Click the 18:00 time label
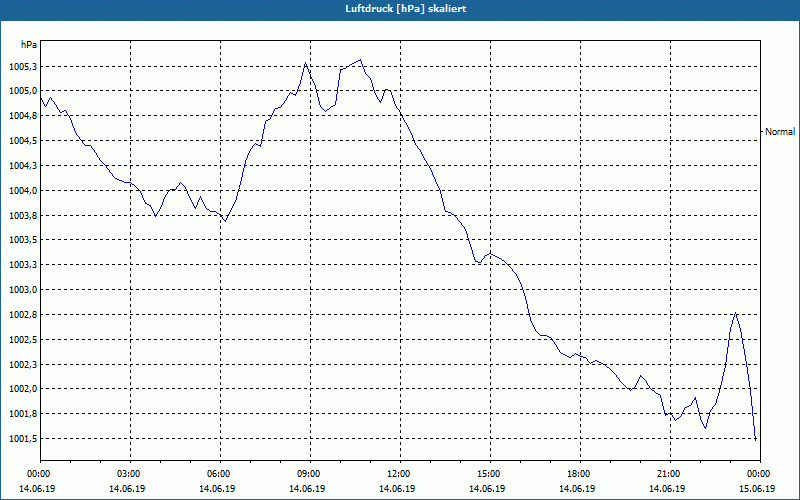 pyautogui.click(x=578, y=474)
